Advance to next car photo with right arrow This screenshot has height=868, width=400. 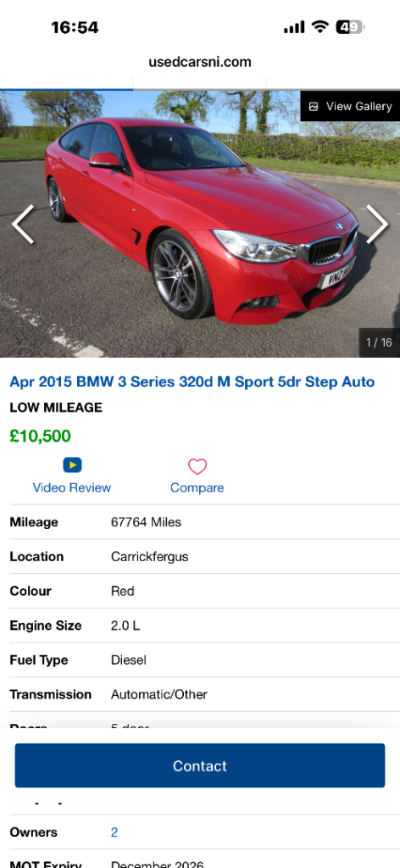(377, 224)
